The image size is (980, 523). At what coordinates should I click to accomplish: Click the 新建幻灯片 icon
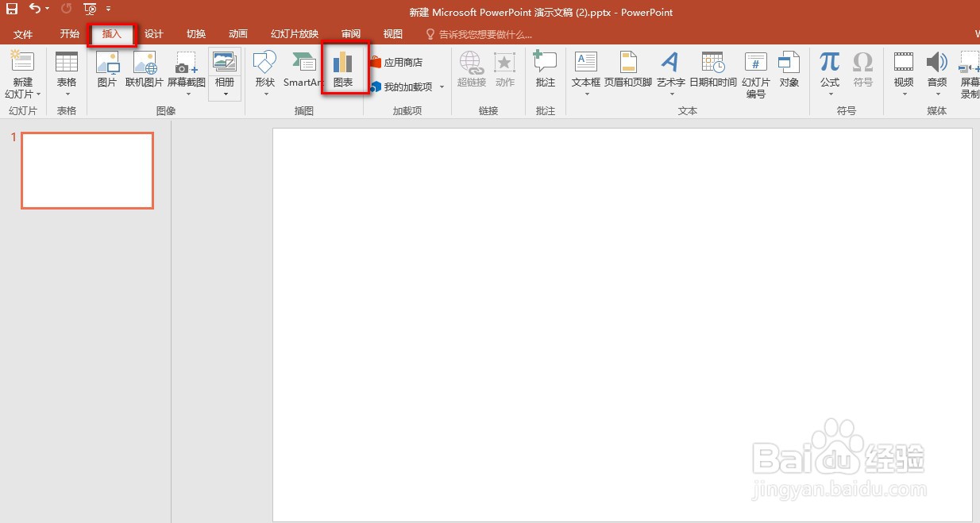pyautogui.click(x=23, y=63)
